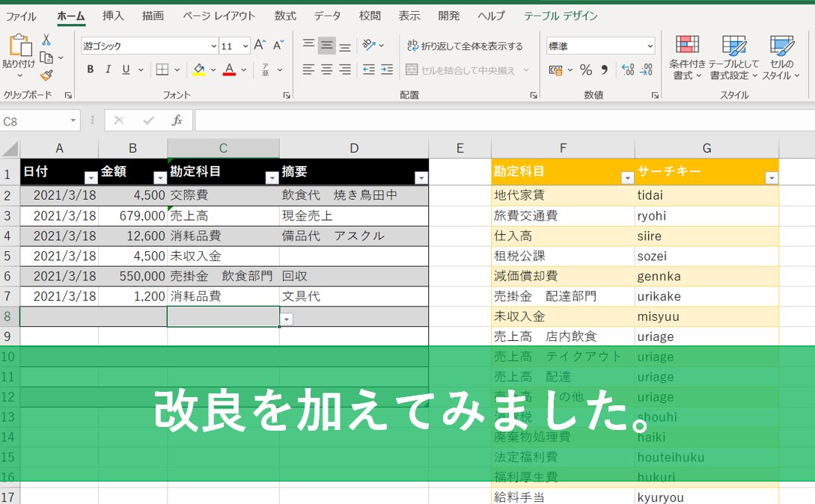This screenshot has height=504, width=815.
Task: Click the increase font size icon
Action: click(x=260, y=46)
